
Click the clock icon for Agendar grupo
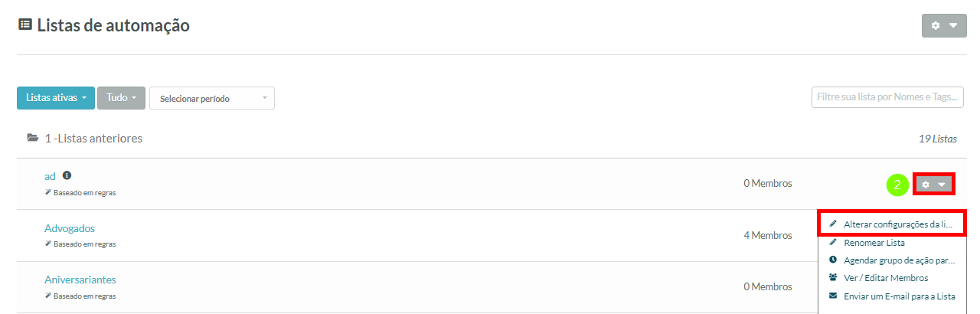click(833, 260)
